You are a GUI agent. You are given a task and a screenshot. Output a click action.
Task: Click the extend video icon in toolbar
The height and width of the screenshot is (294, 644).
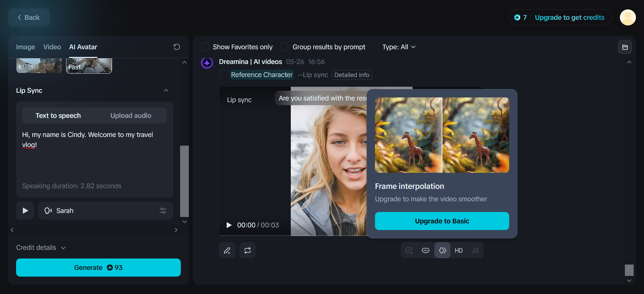point(409,250)
